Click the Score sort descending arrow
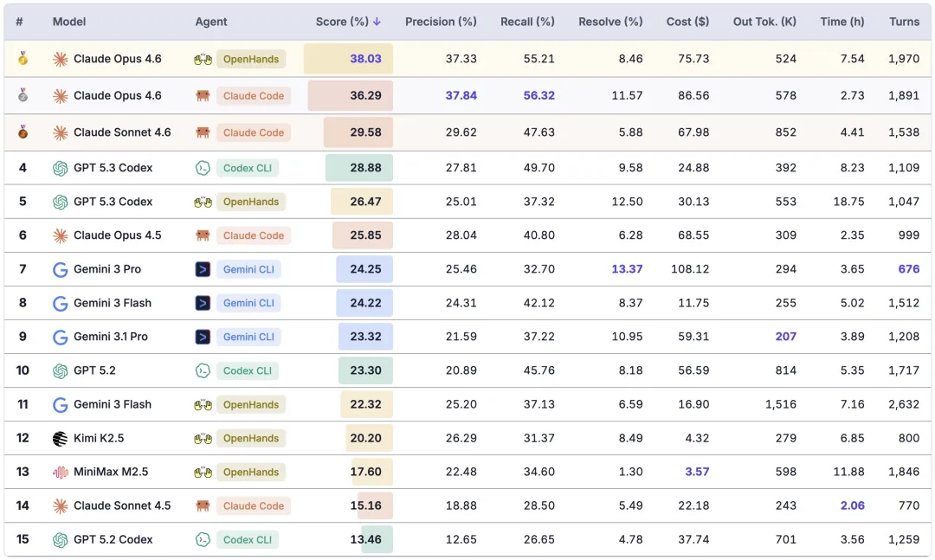 click(x=377, y=22)
